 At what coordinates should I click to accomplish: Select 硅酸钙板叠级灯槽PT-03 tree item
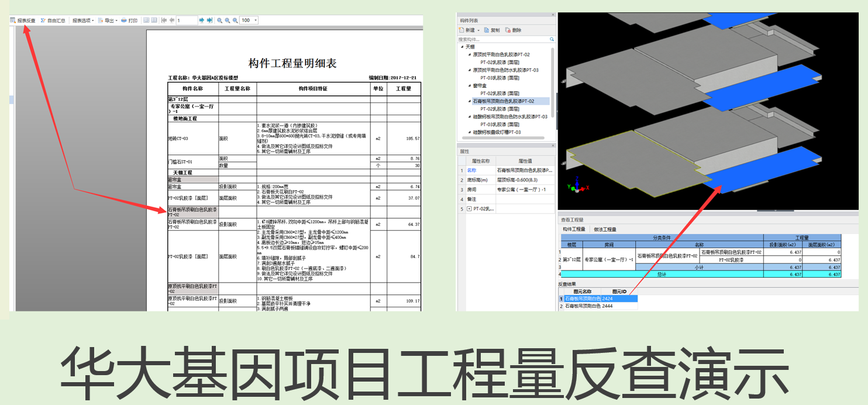(497, 132)
